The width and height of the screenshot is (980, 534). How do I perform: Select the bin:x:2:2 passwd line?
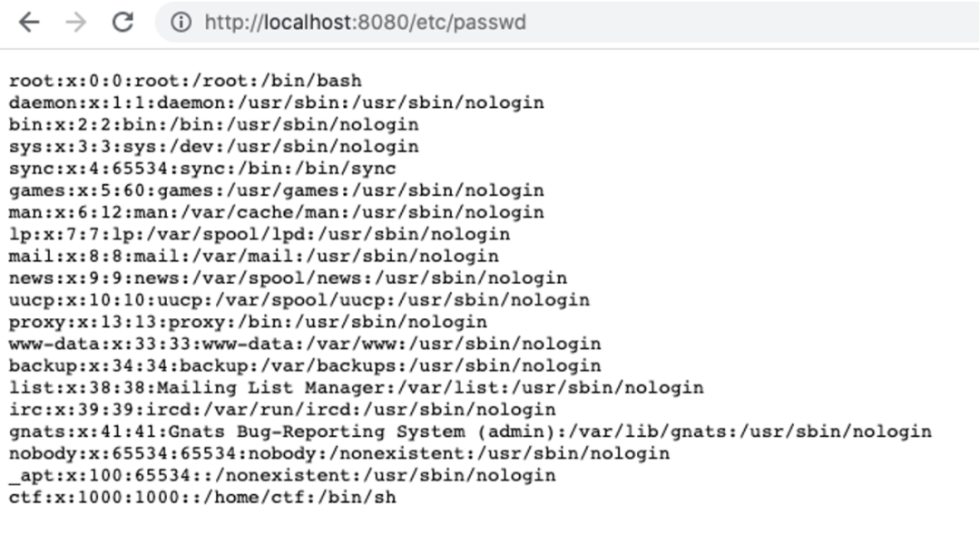pyautogui.click(x=214, y=125)
